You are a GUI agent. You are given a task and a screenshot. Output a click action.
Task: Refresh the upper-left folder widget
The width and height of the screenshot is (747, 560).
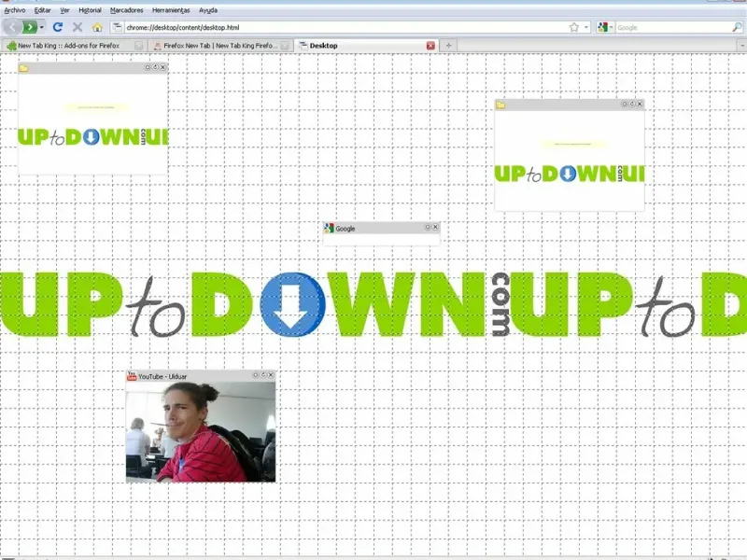[x=155, y=67]
